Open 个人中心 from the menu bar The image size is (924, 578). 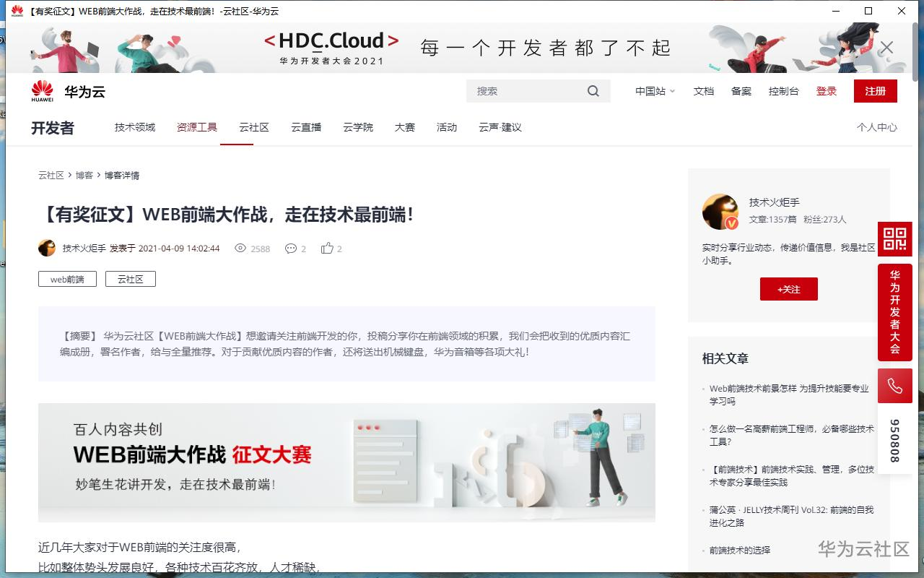tap(877, 127)
